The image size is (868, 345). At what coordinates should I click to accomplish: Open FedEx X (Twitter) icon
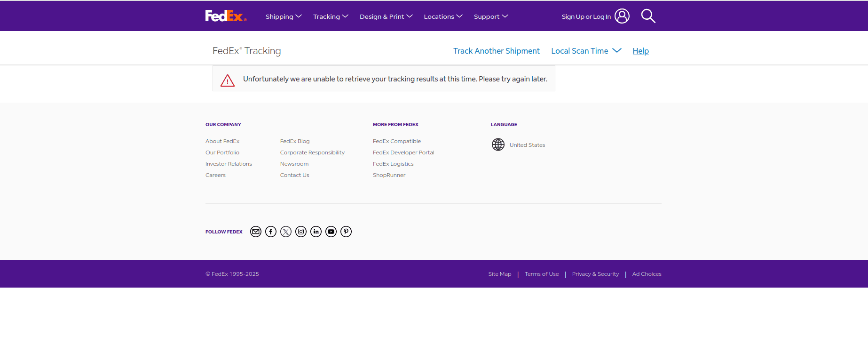click(286, 232)
